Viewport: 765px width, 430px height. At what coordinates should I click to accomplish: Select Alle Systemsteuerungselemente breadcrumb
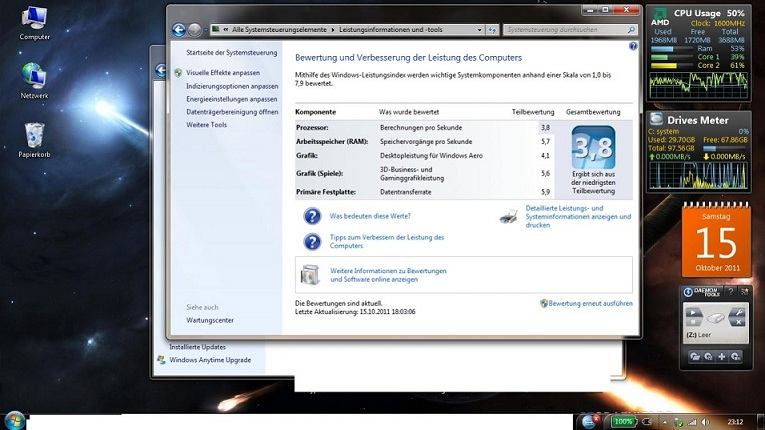pyautogui.click(x=279, y=30)
